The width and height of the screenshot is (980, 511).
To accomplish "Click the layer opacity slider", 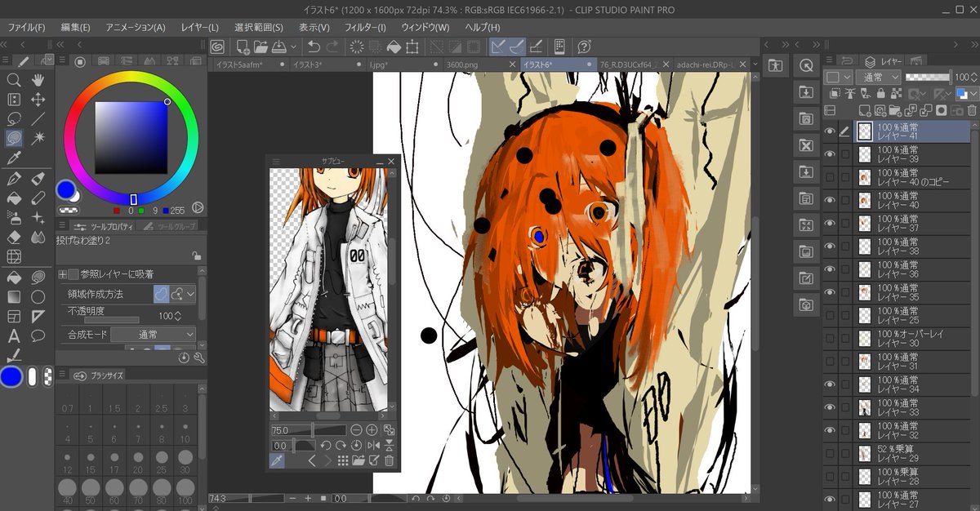I will [x=928, y=77].
